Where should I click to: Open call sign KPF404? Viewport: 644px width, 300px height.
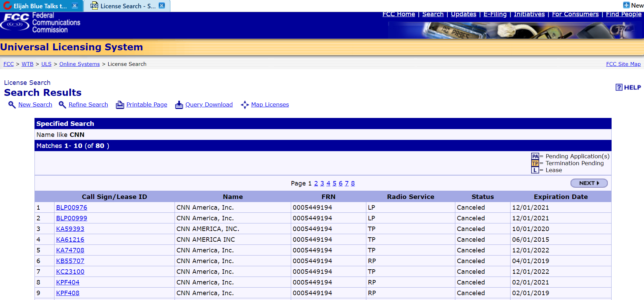pyautogui.click(x=68, y=282)
